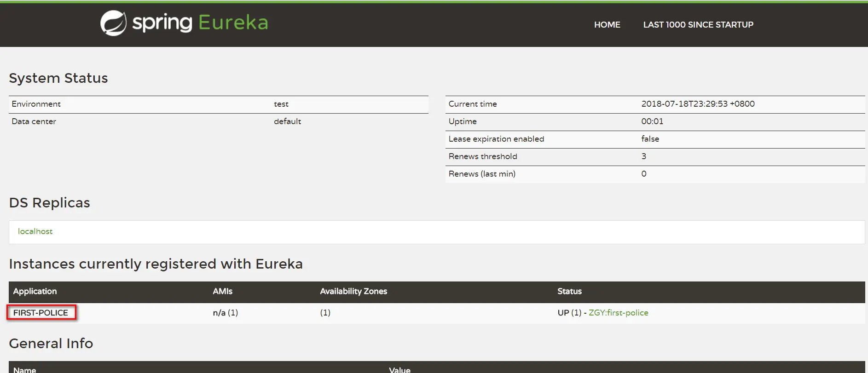Image resolution: width=868 pixels, height=373 pixels.
Task: Click the Spring Eureka logo icon
Action: [x=113, y=23]
